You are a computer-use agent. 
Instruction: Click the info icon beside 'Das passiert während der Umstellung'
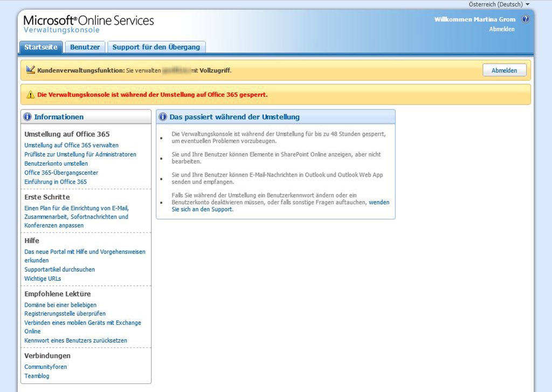163,116
